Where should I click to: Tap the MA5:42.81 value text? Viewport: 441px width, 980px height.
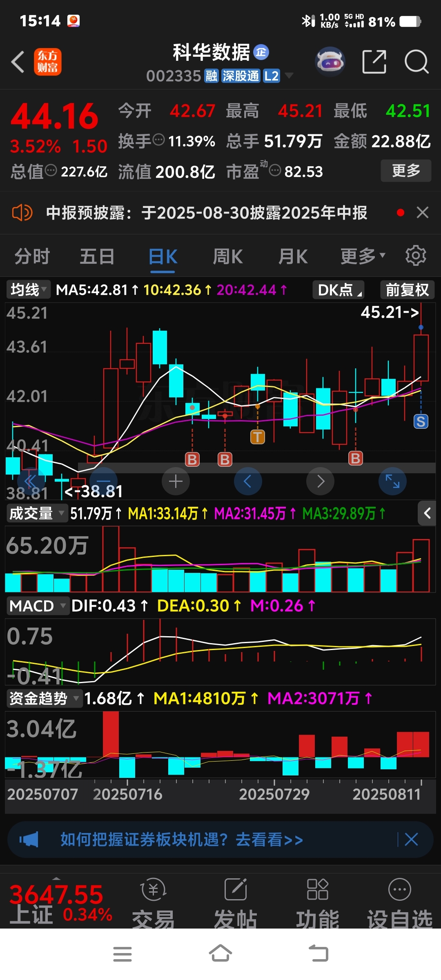pos(92,290)
